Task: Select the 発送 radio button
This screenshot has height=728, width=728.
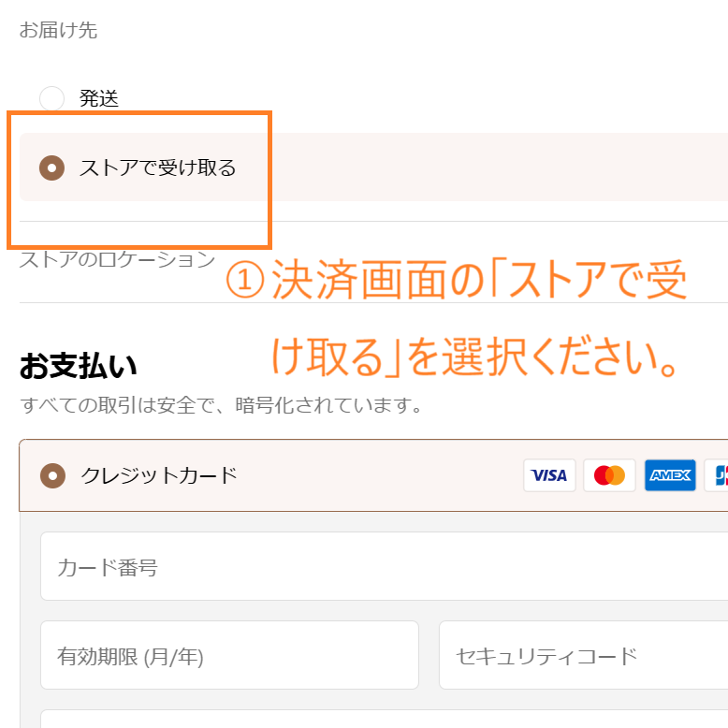Action: tap(51, 98)
